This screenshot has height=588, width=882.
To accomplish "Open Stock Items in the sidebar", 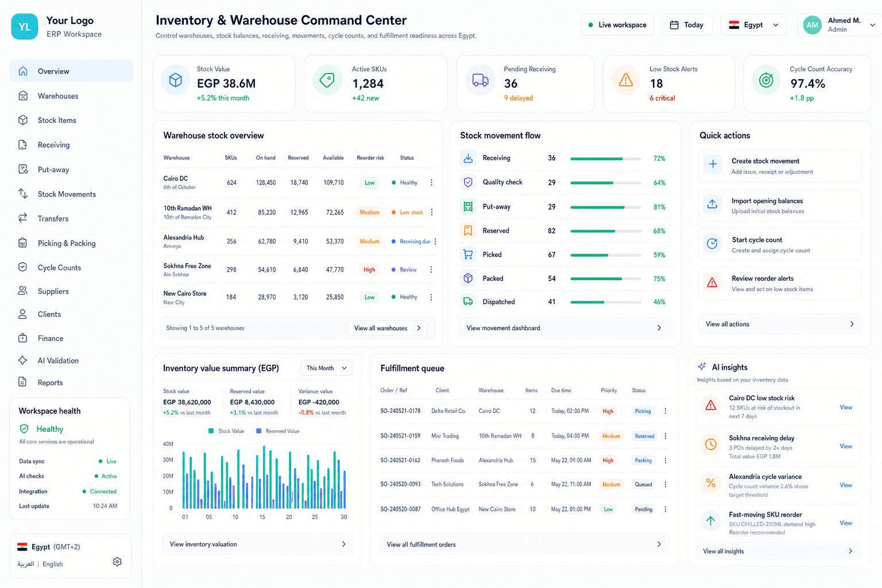I will point(71,120).
